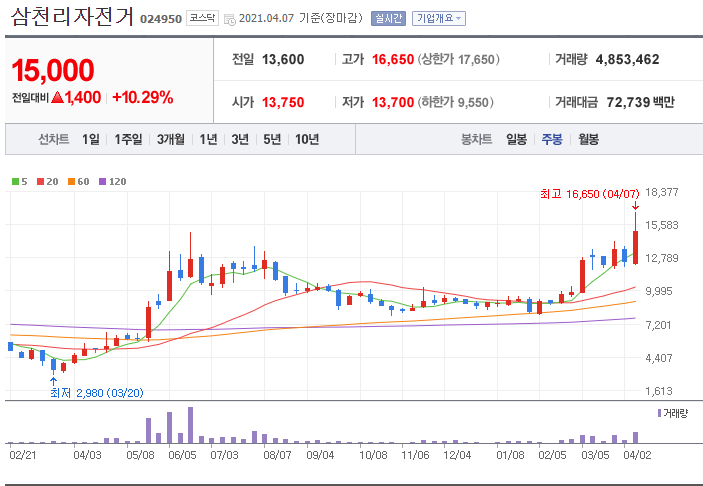
Task: Click the 02/21 date axis label
Action: [23, 455]
